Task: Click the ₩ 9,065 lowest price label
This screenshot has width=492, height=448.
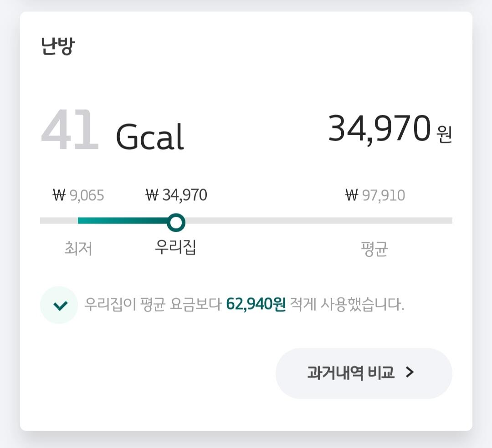Action: point(78,195)
